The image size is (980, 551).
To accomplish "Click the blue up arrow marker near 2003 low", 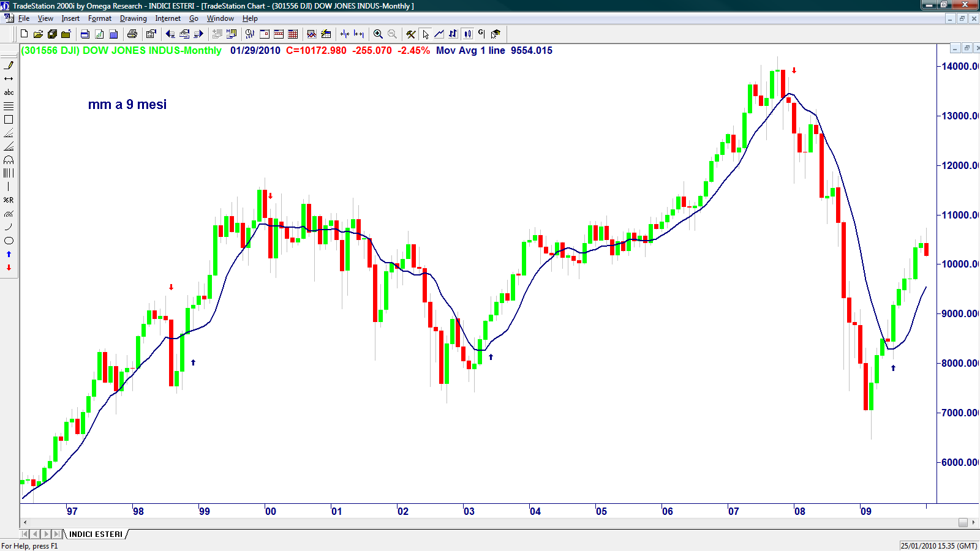I will tap(491, 357).
